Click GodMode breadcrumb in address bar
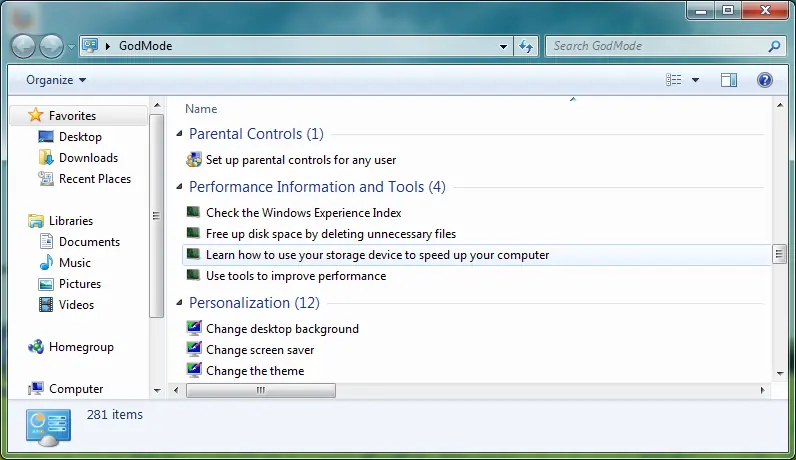This screenshot has width=796, height=460. pyautogui.click(x=146, y=46)
